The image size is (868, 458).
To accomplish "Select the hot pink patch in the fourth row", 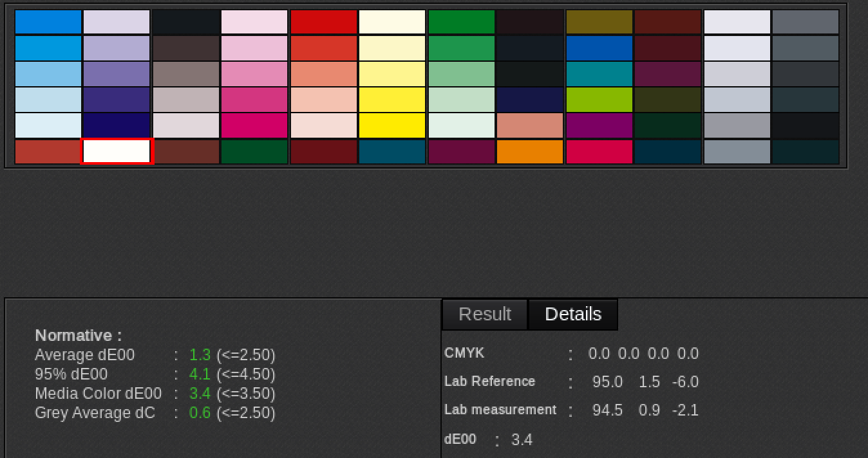I will (254, 99).
